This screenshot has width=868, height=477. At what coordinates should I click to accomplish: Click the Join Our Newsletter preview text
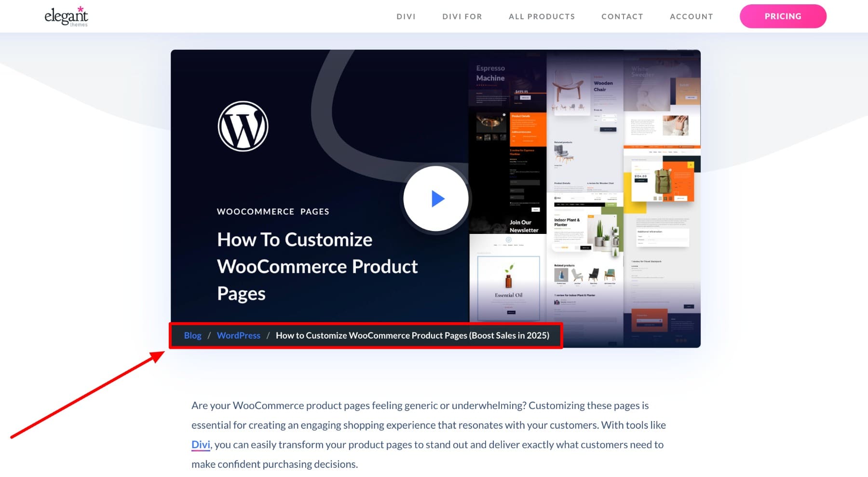point(524,226)
